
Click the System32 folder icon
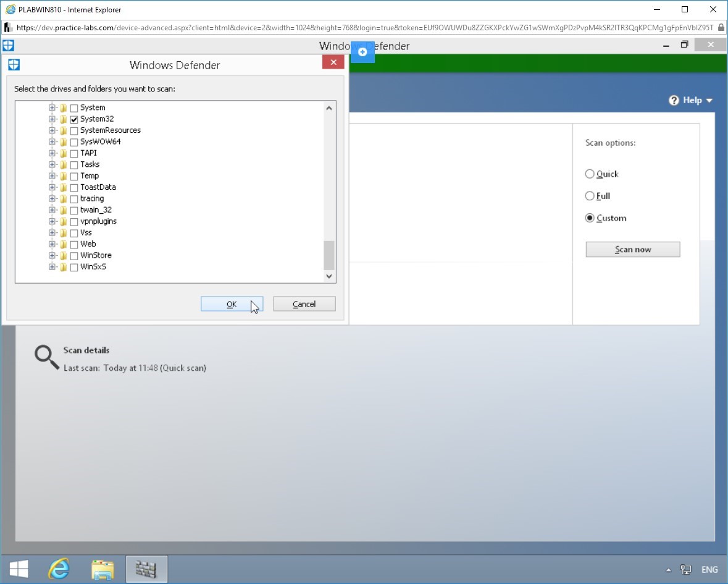(x=64, y=119)
